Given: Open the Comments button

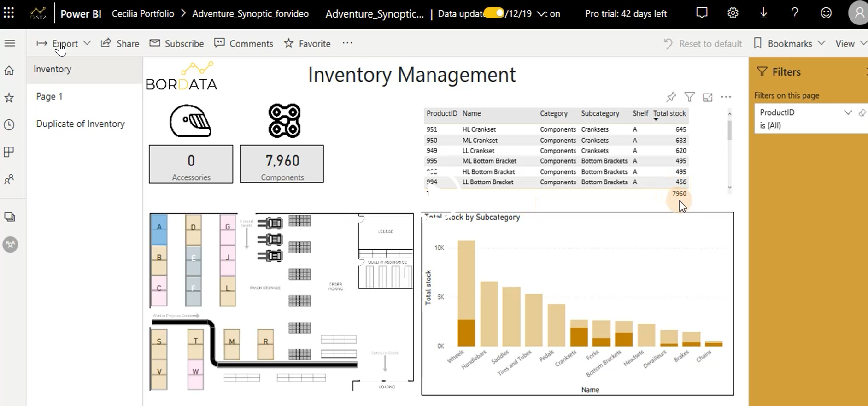Looking at the screenshot, I should 244,43.
